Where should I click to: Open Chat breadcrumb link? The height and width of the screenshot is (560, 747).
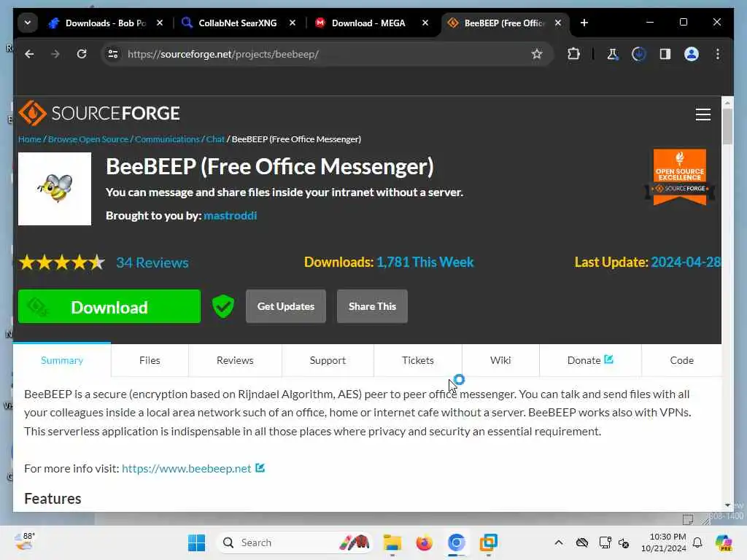click(215, 139)
